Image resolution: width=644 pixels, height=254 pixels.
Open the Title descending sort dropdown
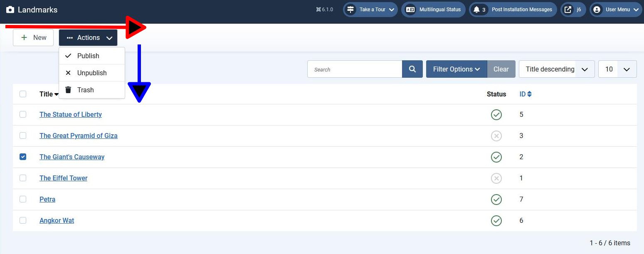pyautogui.click(x=557, y=69)
